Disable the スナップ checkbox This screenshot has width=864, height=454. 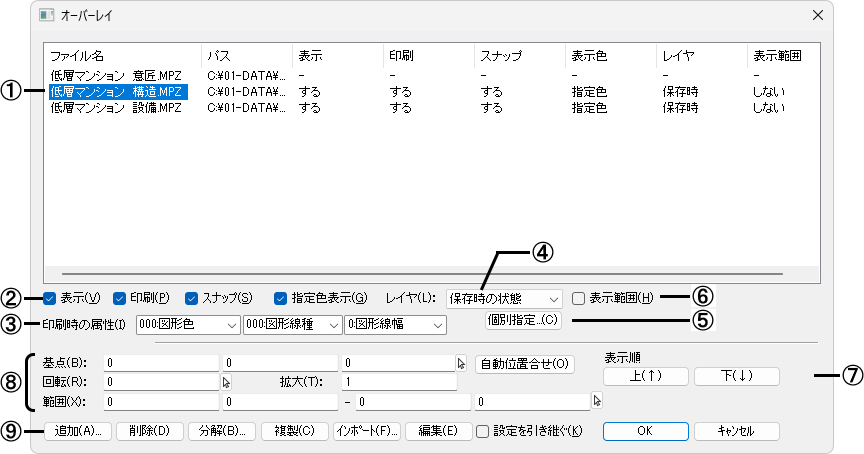[x=192, y=298]
